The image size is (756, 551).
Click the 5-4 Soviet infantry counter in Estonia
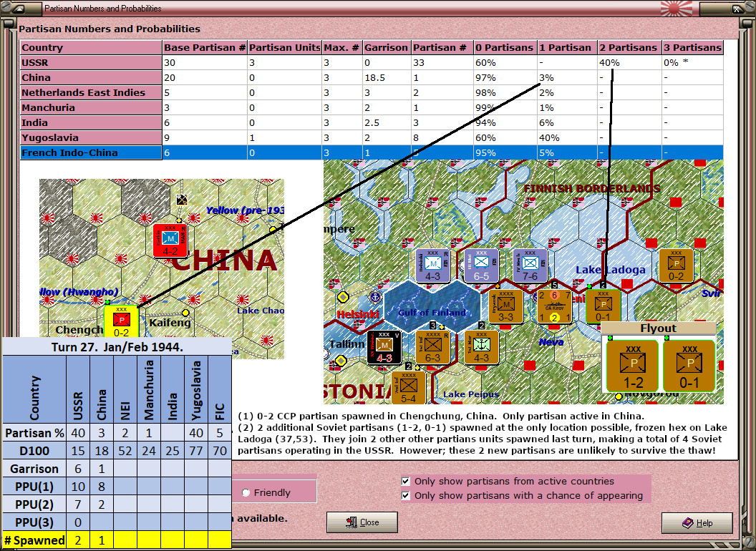coord(408,388)
